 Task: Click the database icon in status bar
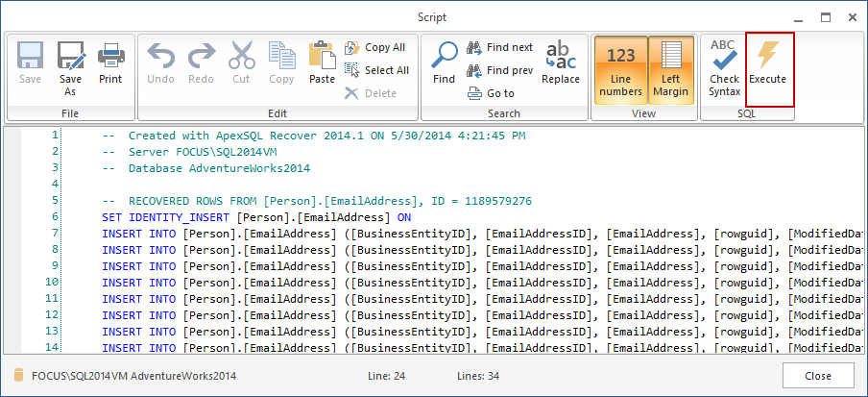click(x=19, y=376)
